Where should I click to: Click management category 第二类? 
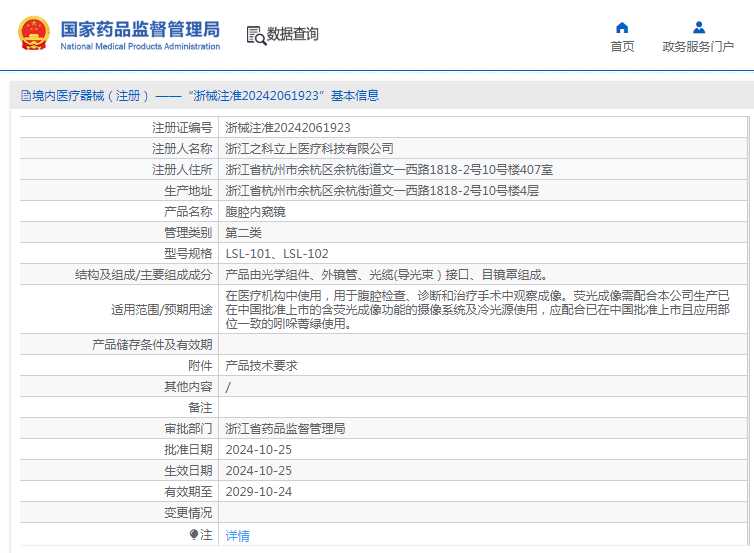pos(243,233)
